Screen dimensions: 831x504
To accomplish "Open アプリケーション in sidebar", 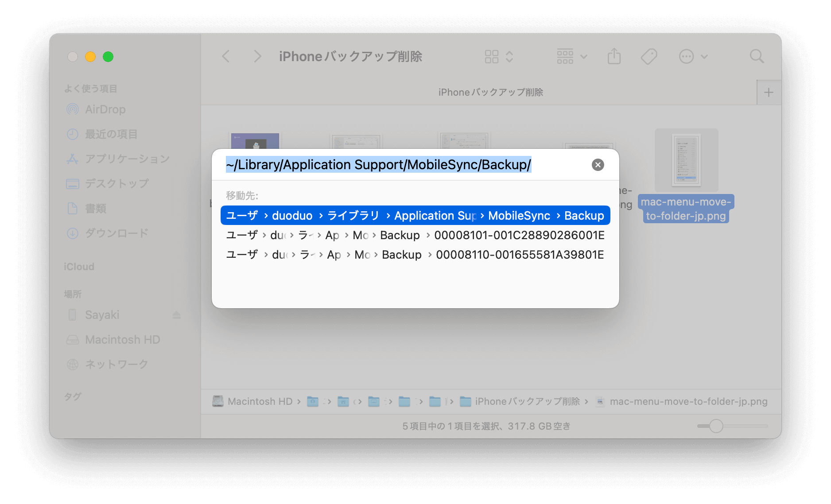I will tap(127, 159).
